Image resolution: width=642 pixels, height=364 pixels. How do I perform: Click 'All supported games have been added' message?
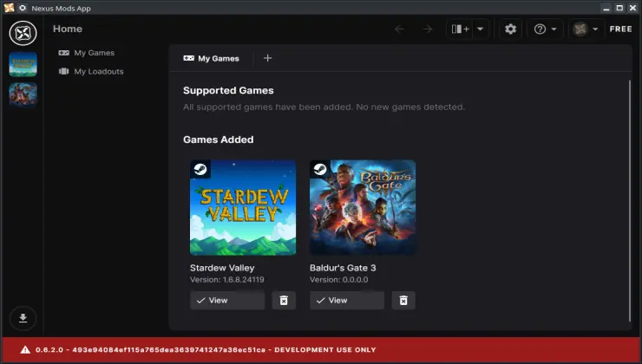pyautogui.click(x=324, y=107)
